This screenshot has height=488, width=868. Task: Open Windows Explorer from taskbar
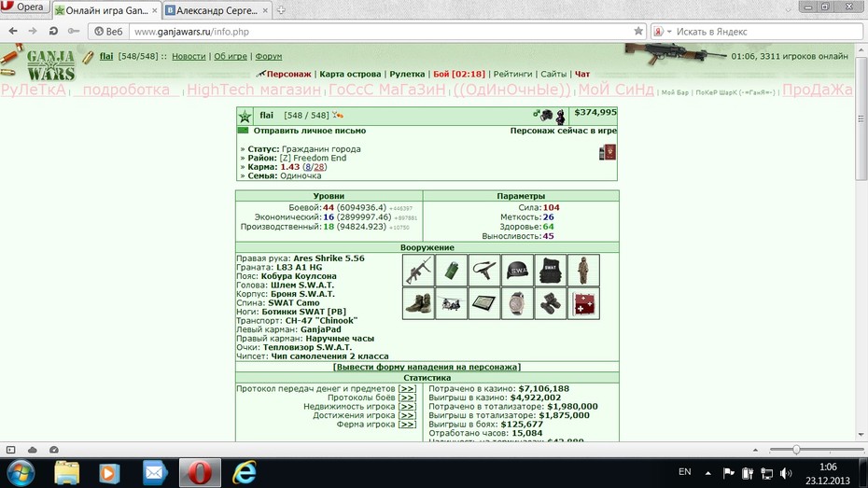(x=67, y=473)
